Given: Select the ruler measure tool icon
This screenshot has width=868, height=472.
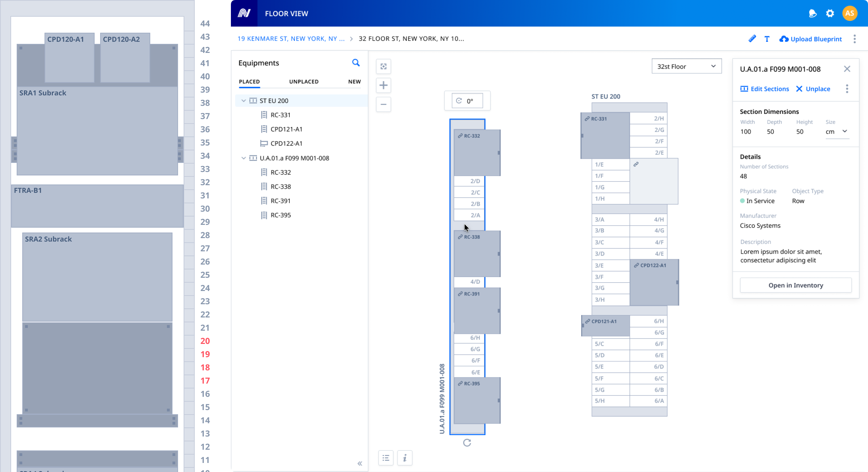Looking at the screenshot, I should [x=752, y=39].
